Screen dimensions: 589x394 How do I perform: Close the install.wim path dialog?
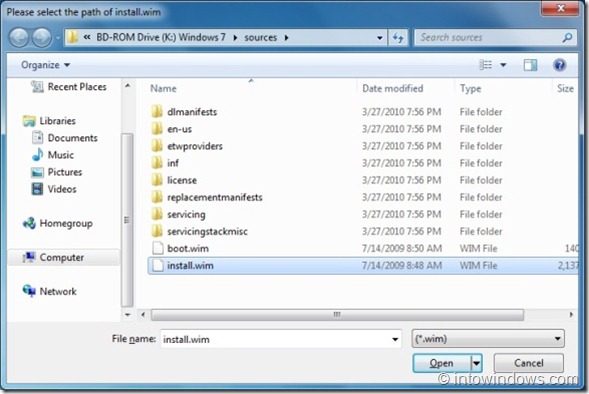click(560, 8)
